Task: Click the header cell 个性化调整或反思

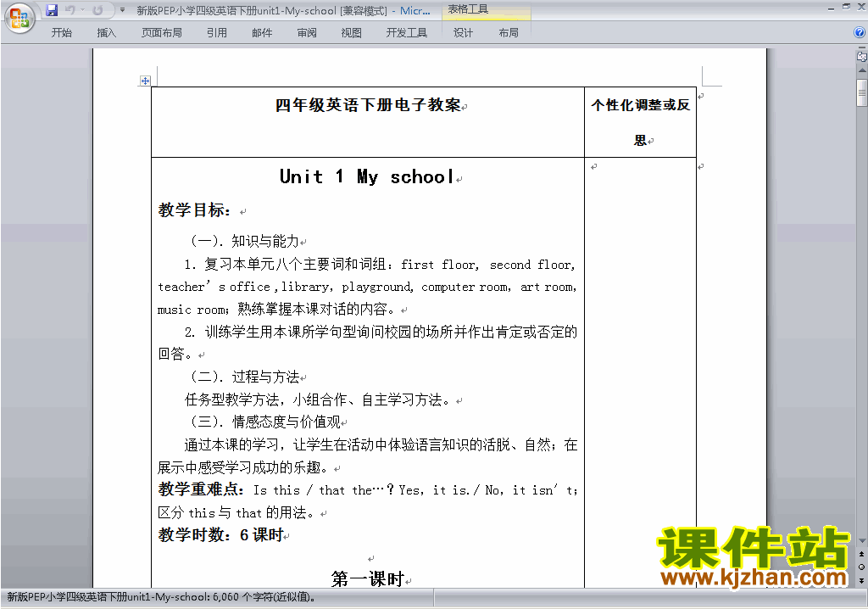Action: (x=641, y=122)
